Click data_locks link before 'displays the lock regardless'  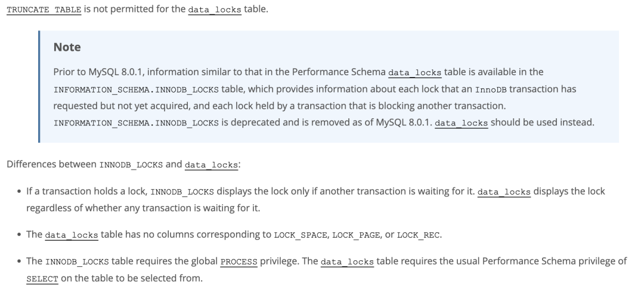point(504,192)
